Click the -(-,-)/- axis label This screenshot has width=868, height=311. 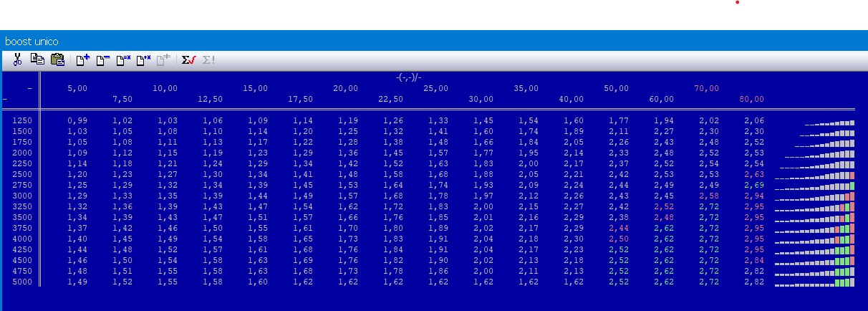[409, 77]
